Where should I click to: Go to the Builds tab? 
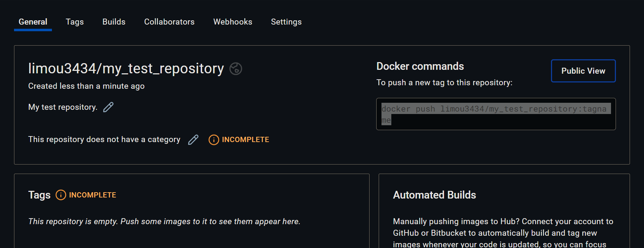(x=114, y=22)
